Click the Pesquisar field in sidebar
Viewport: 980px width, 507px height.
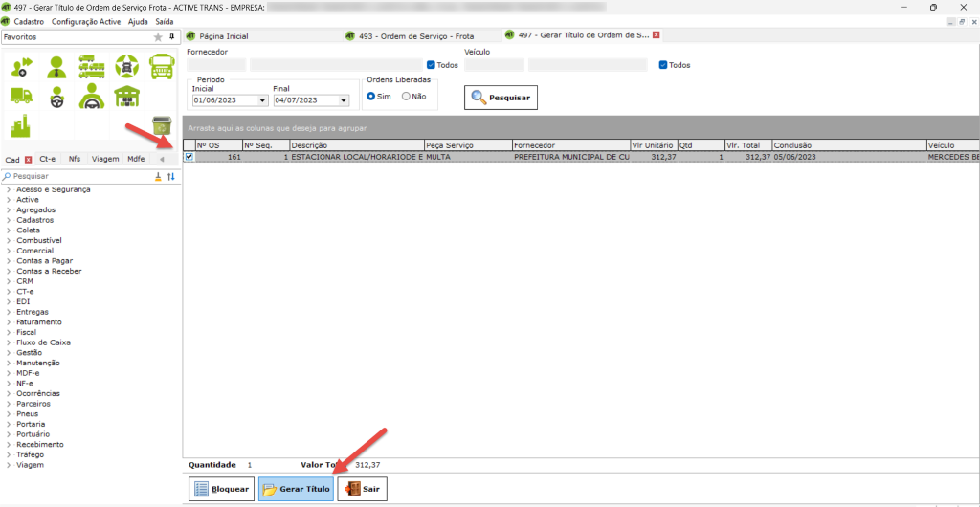pyautogui.click(x=77, y=176)
